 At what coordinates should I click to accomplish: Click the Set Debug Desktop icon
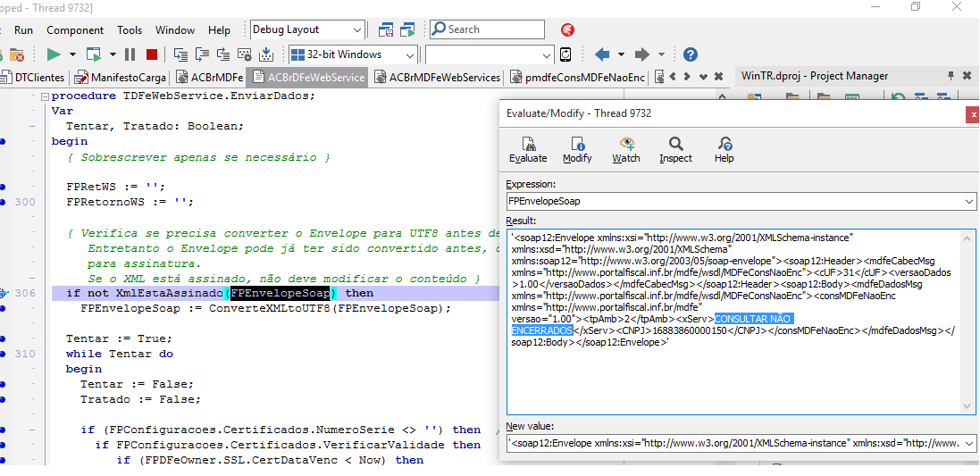pyautogui.click(x=407, y=29)
